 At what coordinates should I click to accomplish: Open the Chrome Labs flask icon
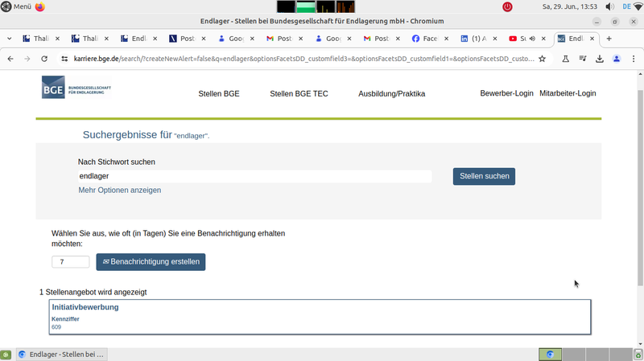pyautogui.click(x=566, y=59)
